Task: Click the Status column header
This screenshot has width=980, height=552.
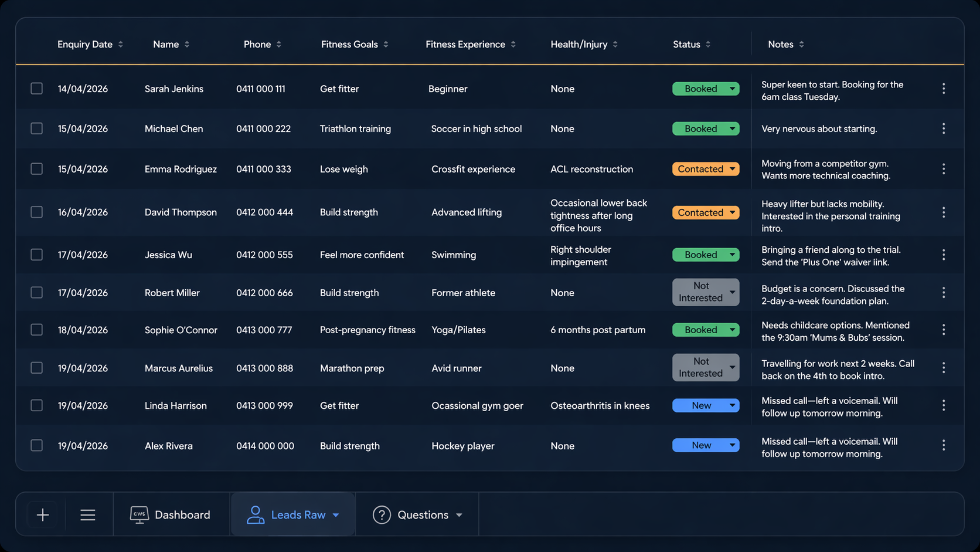Action: [x=686, y=45]
